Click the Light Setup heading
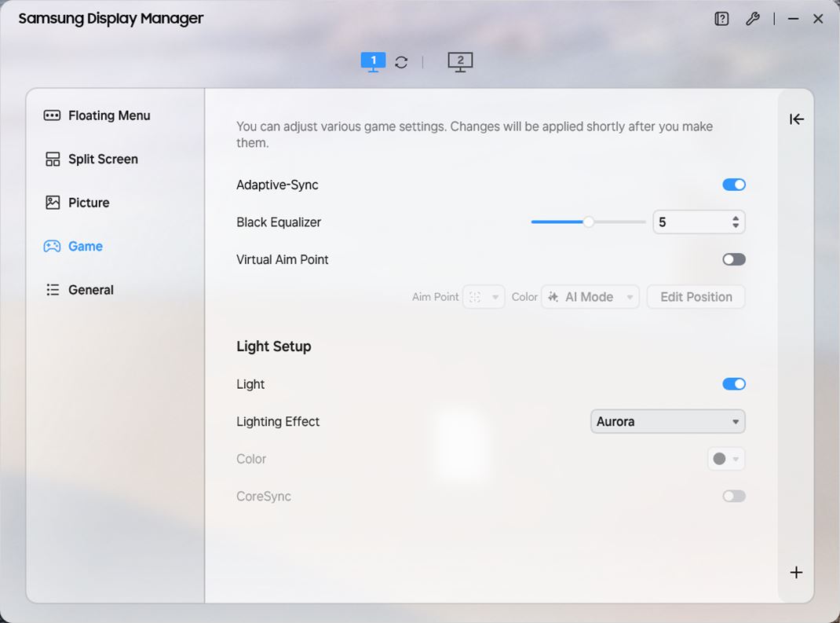This screenshot has height=623, width=840. point(274,346)
